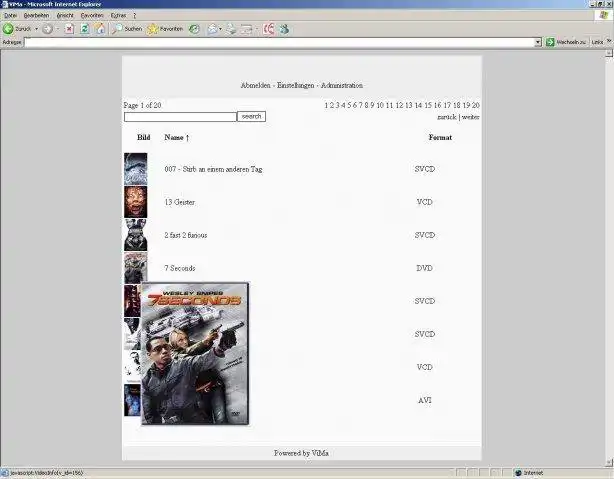Viewport: 614px width, 479px height.
Task: Click the Edit page toolbar icon
Action: tap(247, 29)
